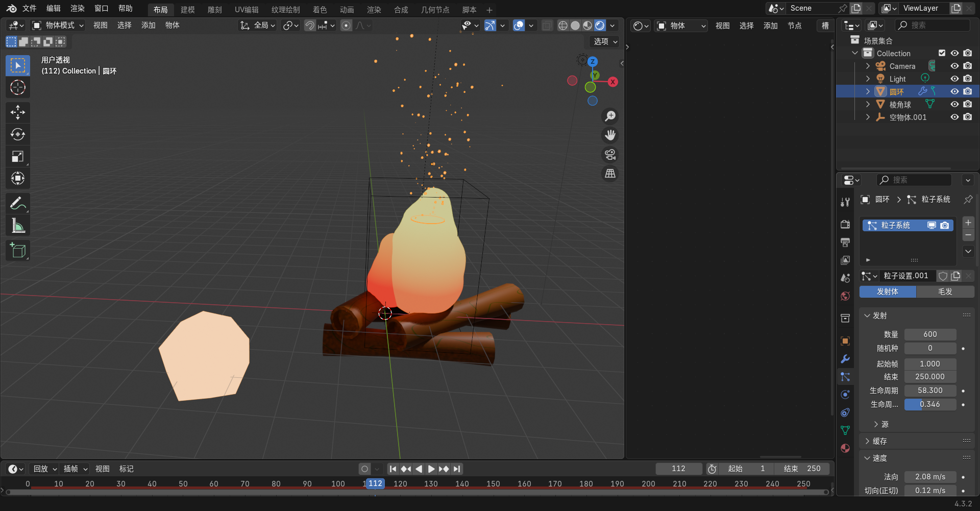Select the Move tool in the left toolbar
980x511 pixels.
pos(18,112)
